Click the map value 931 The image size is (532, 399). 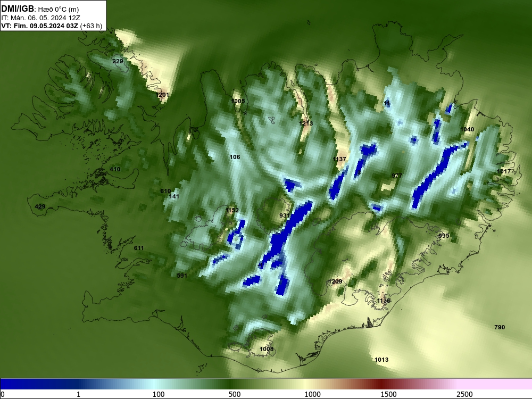pos(285,216)
